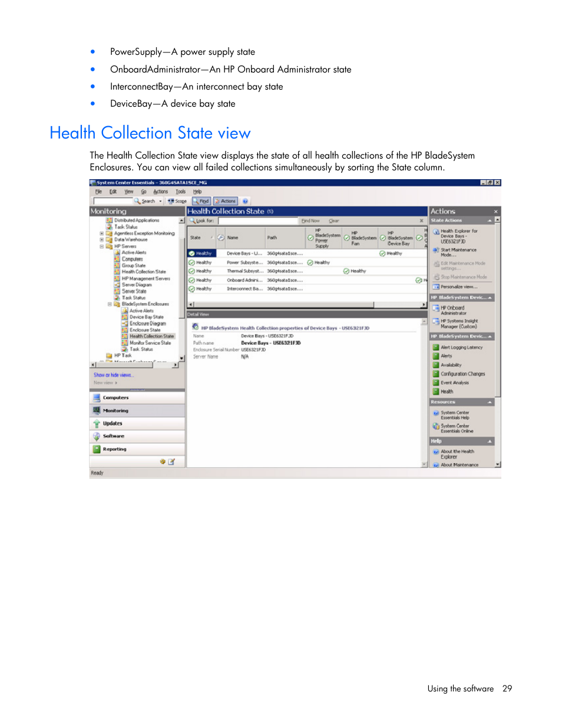Open the Server Diagram view icon
Viewport: 562px width, 728px height.
point(117,285)
